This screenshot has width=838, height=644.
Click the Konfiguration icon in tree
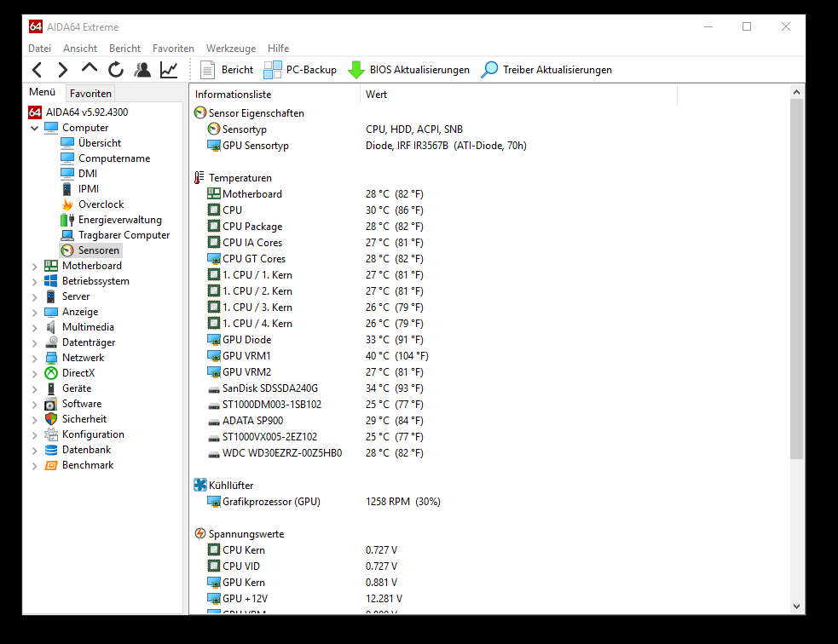(51, 434)
